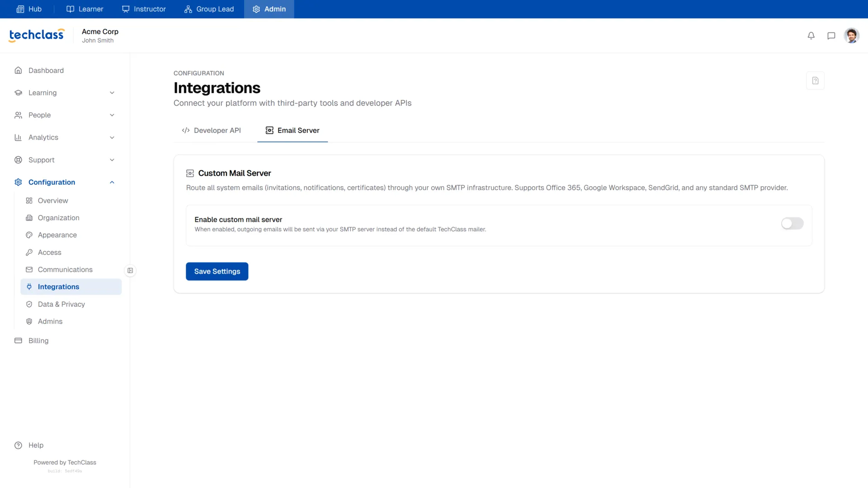Image resolution: width=868 pixels, height=488 pixels.
Task: Click the CONFIGURATION breadcrumb label
Action: point(199,73)
